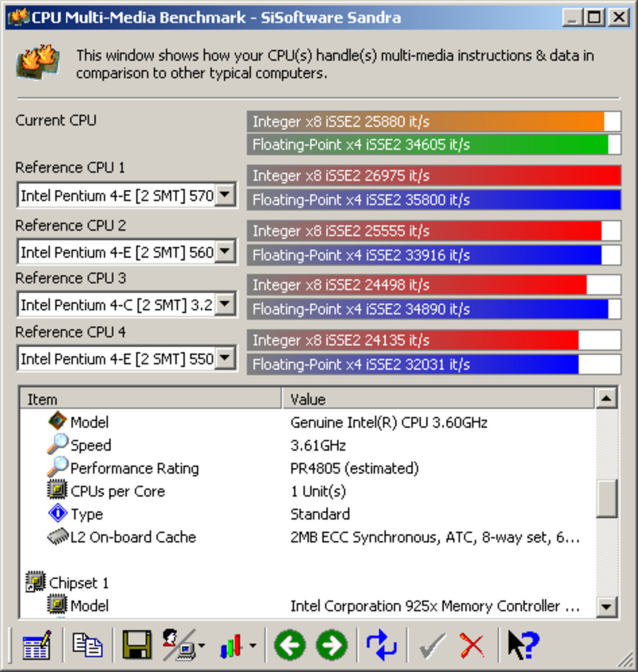Image resolution: width=638 pixels, height=672 pixels.
Task: Select the '3.61GHz' speed value
Action: click(318, 445)
